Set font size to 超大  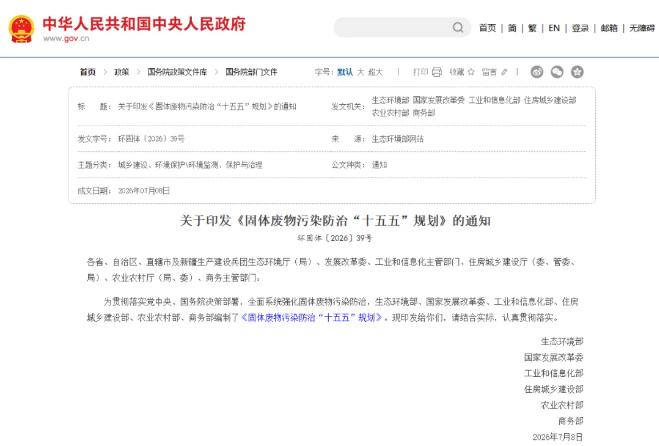[375, 72]
